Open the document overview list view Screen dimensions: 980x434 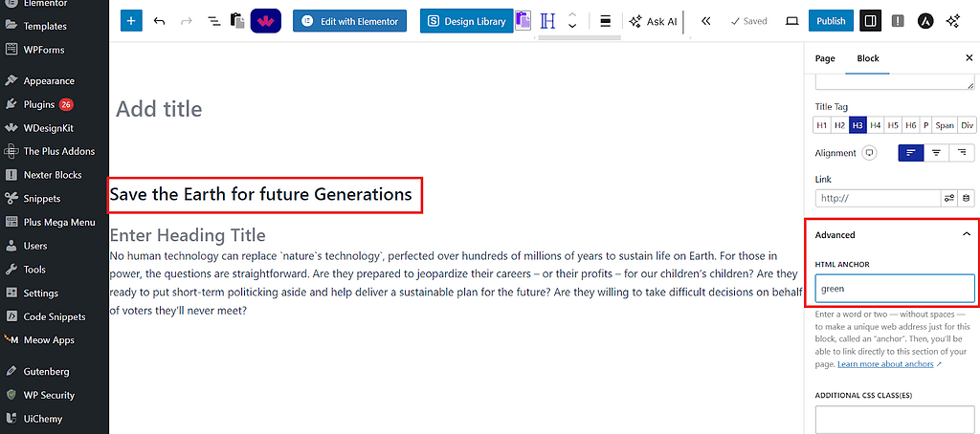point(212,21)
